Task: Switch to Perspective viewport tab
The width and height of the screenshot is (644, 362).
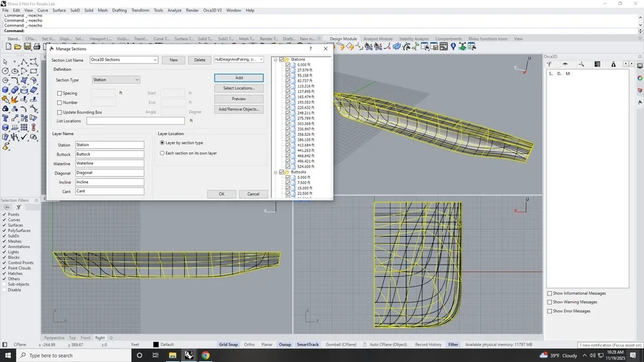Action: [x=54, y=338]
